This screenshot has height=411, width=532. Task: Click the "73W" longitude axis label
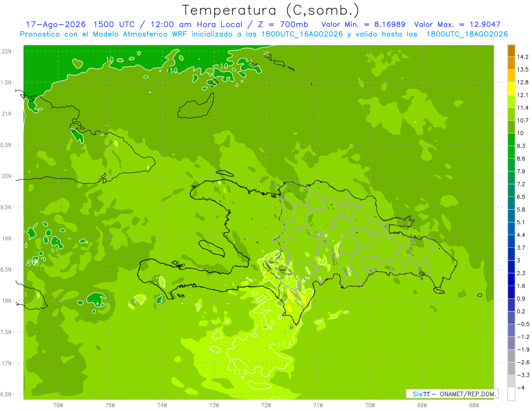[214, 405]
